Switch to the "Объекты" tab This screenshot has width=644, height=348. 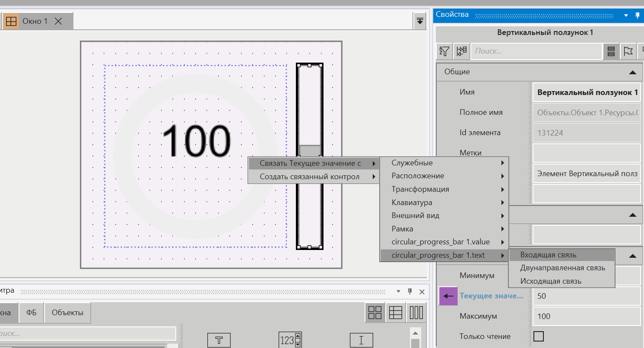click(x=67, y=312)
